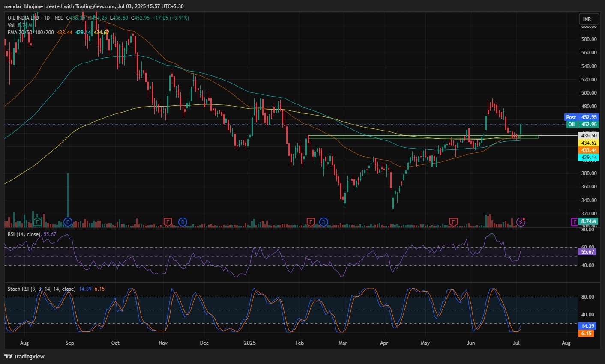Click the 520.00 price axis label
The image size is (605, 364).
[x=589, y=79]
